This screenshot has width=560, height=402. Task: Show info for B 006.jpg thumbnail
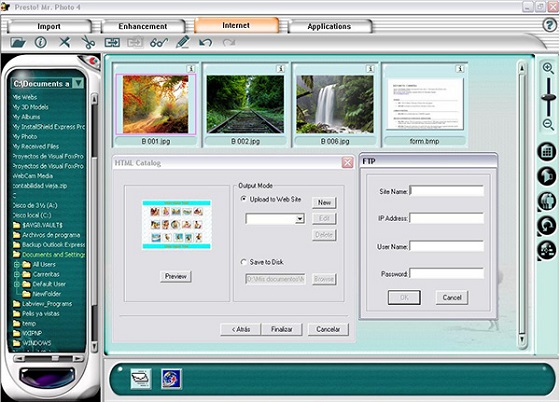click(x=370, y=69)
